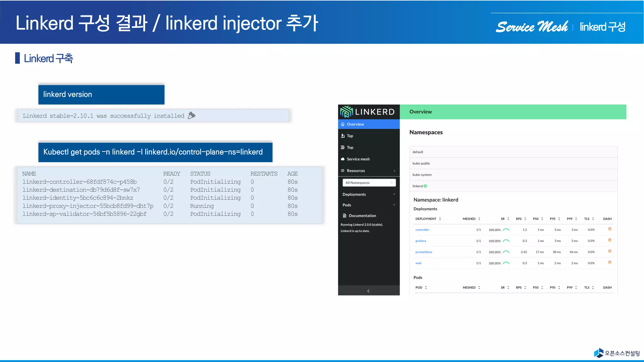This screenshot has height=362, width=644.
Task: Open the Overview sidebar item
Action: [x=369, y=124]
